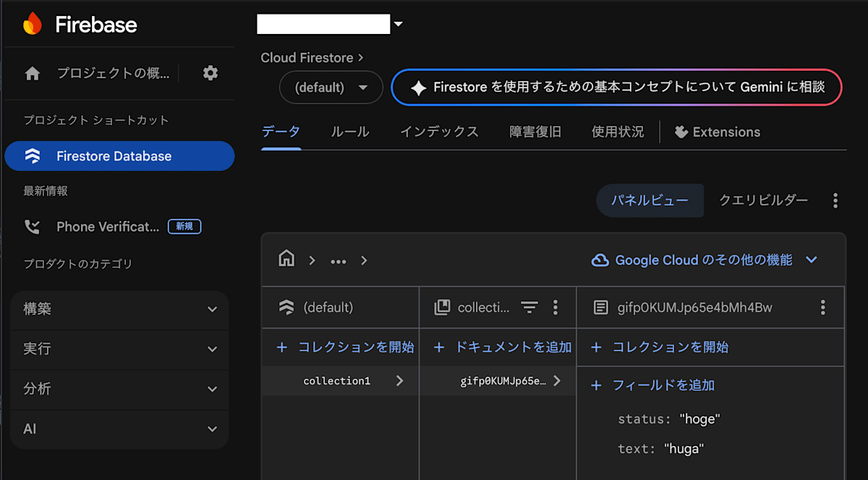
Task: Click Google Cloud のその他の機能 link
Action: point(704,260)
